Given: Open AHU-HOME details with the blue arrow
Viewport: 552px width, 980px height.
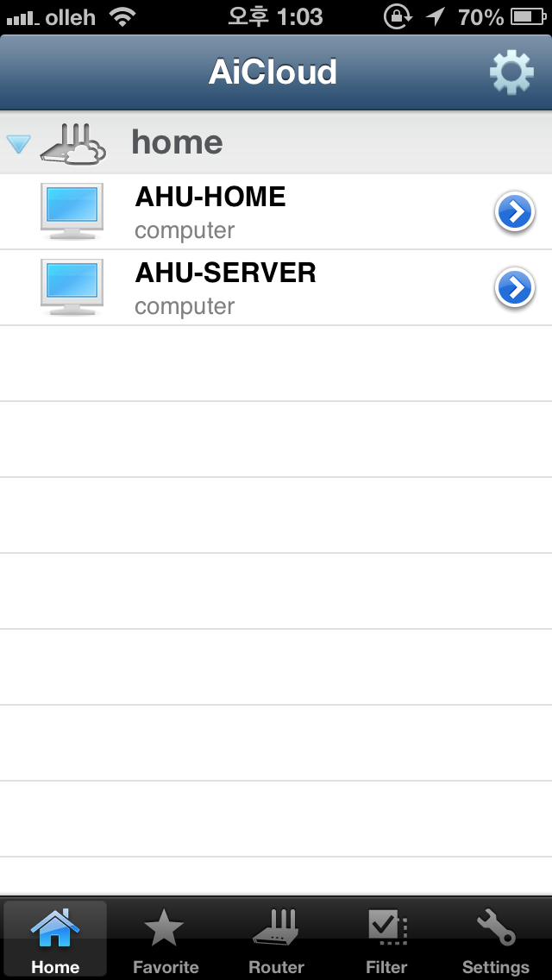Looking at the screenshot, I should pos(515,212).
